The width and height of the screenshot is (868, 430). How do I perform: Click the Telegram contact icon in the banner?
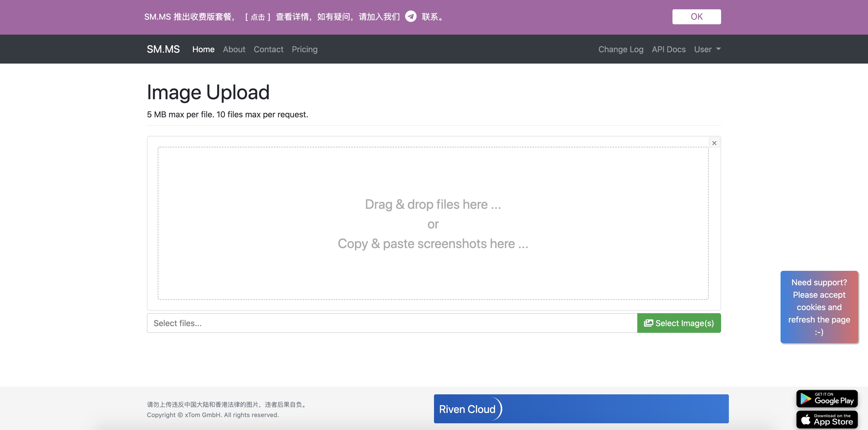411,17
